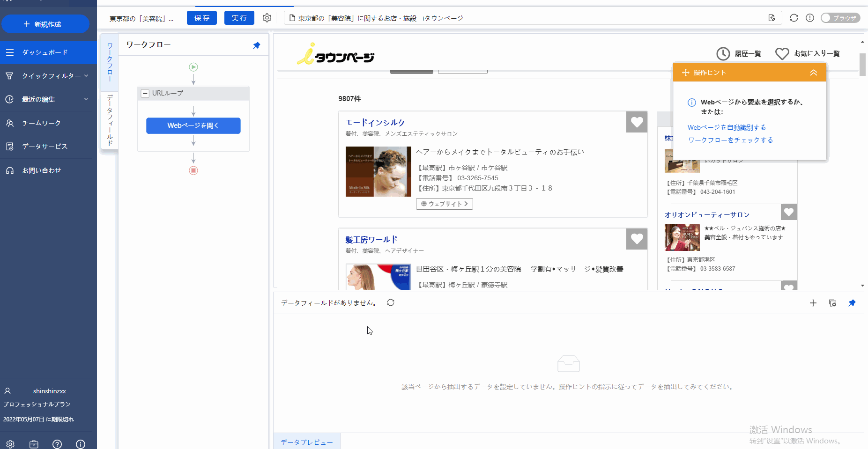Click the sidebar settings gear icon
This screenshot has height=449, width=868.
(10, 444)
